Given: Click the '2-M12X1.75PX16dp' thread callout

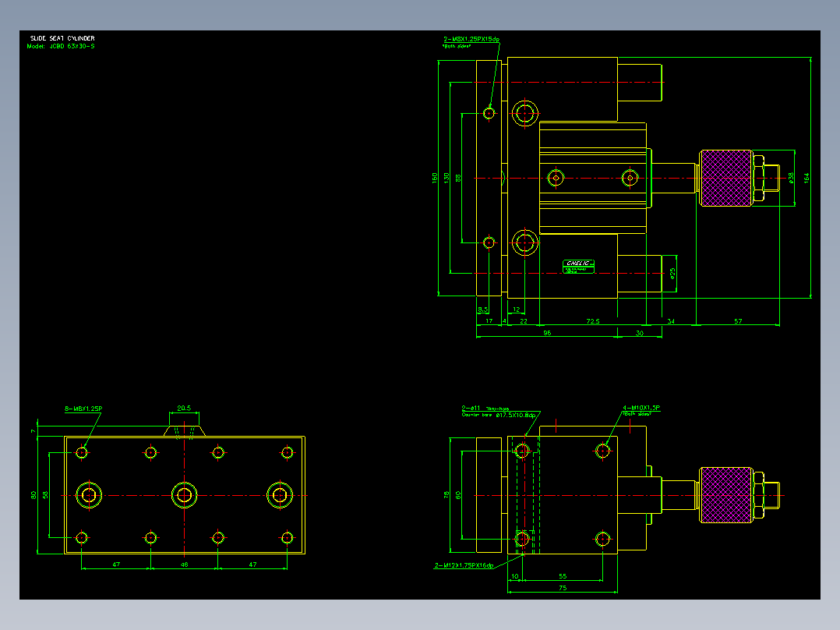Looking at the screenshot, I should (x=464, y=565).
